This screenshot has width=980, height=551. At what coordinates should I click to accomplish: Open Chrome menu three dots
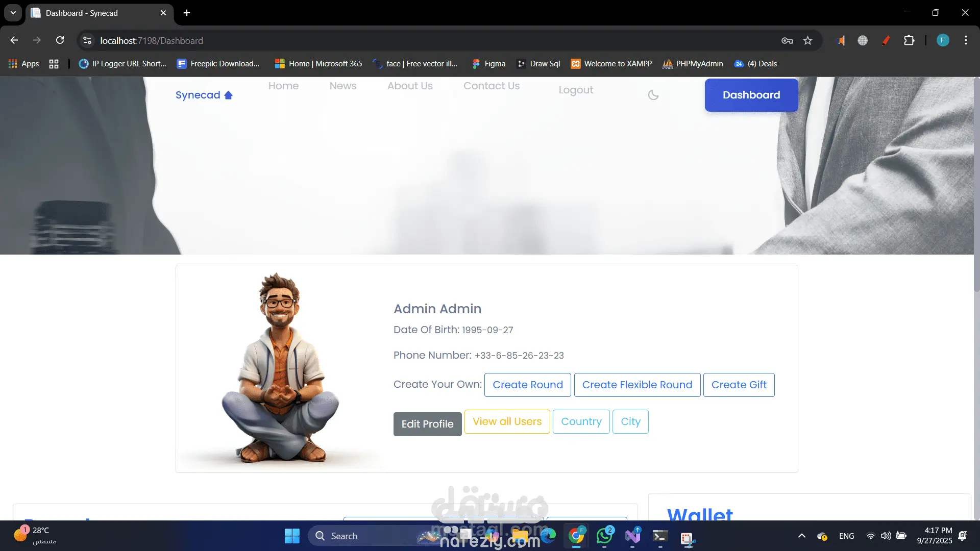[966, 40]
